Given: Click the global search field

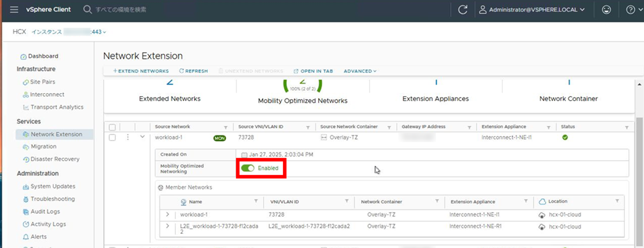Looking at the screenshot, I should pyautogui.click(x=120, y=10).
